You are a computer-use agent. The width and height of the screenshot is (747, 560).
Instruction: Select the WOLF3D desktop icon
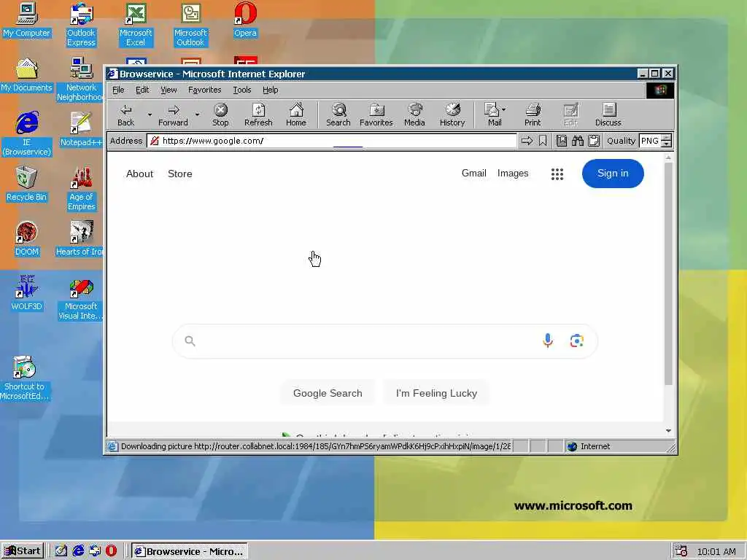click(27, 293)
